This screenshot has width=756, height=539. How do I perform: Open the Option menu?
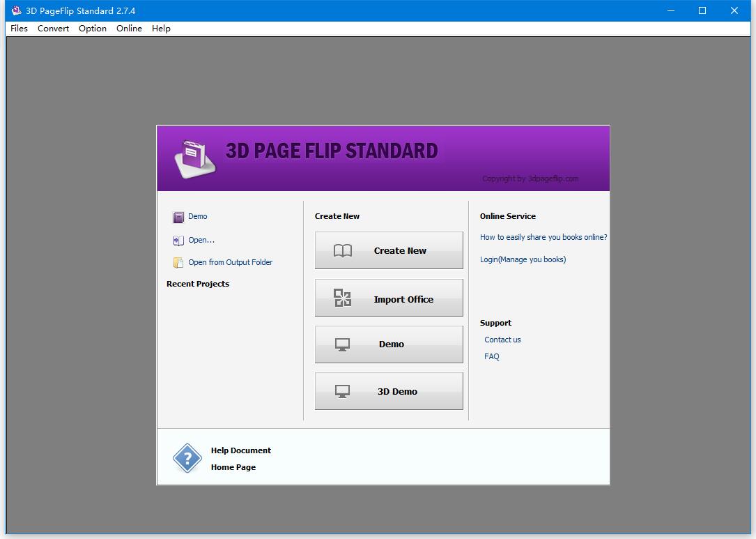click(x=93, y=29)
